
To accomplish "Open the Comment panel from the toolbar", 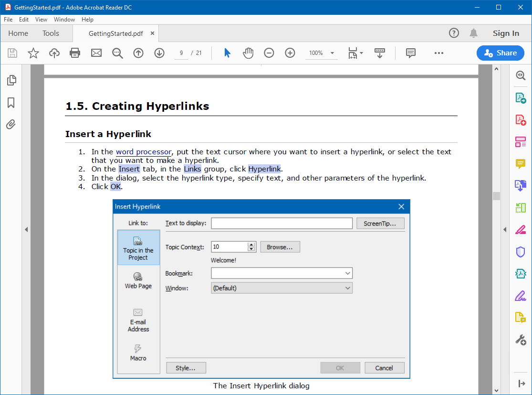I will [x=410, y=53].
